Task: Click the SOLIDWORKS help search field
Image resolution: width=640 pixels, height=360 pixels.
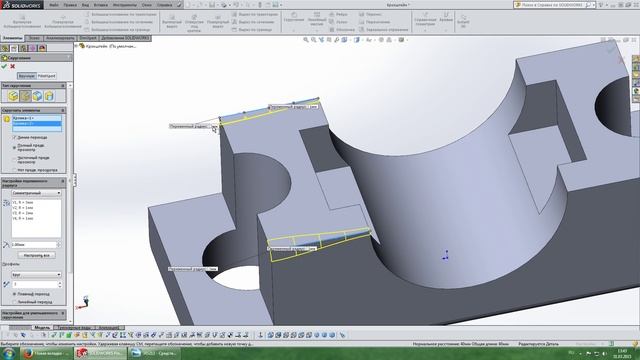Action: click(x=553, y=5)
